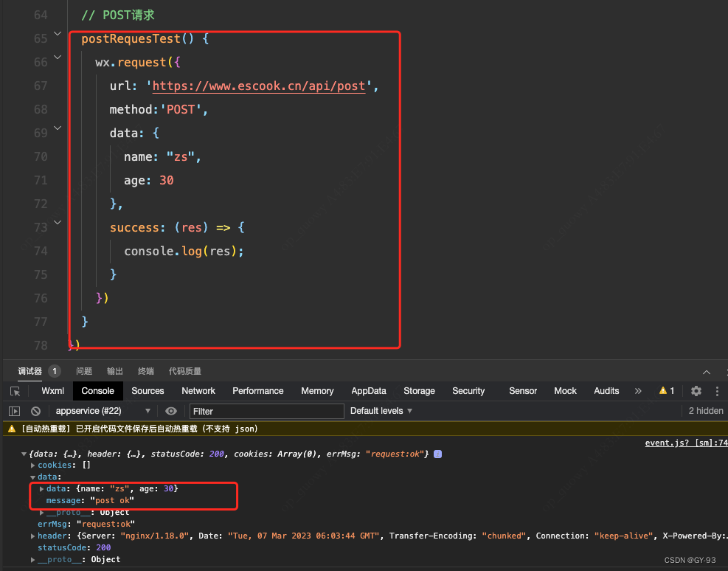Open the AppData tab
Screen dimensions: 728x571
[x=369, y=391]
